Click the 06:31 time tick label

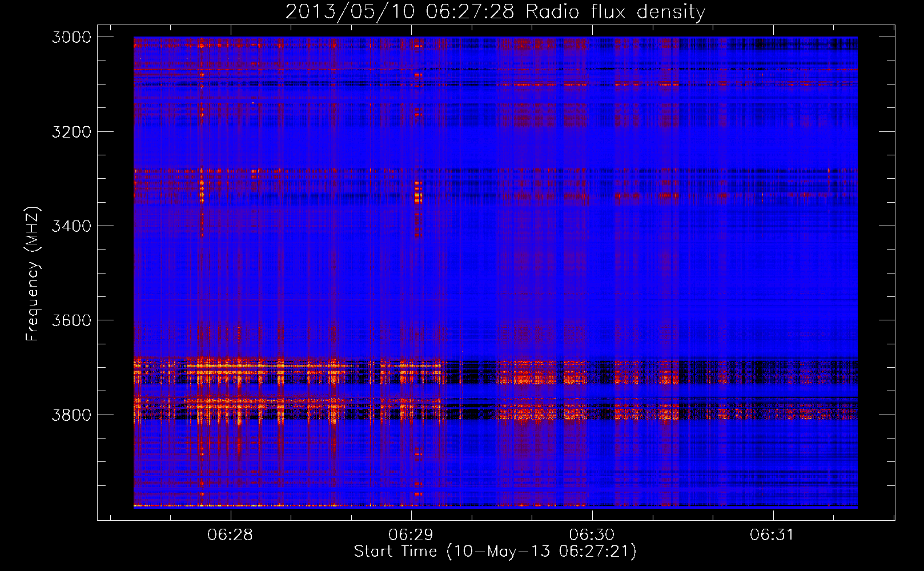(x=772, y=535)
